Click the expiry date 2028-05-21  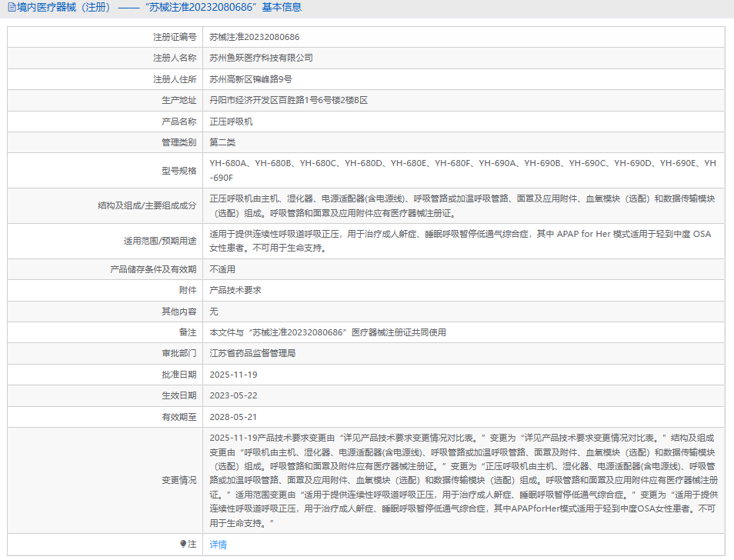click(233, 417)
